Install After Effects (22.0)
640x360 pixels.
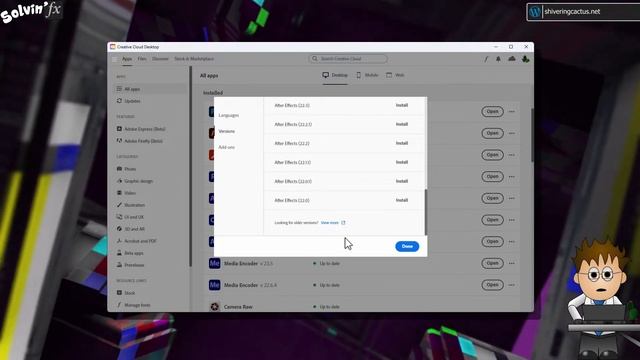[402, 200]
